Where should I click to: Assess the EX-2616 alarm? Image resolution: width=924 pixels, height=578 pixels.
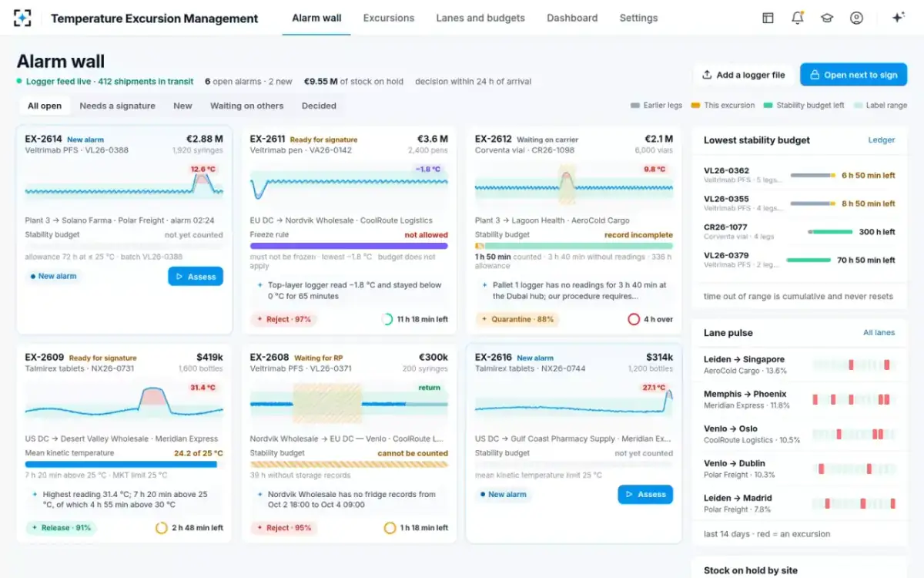(645, 495)
